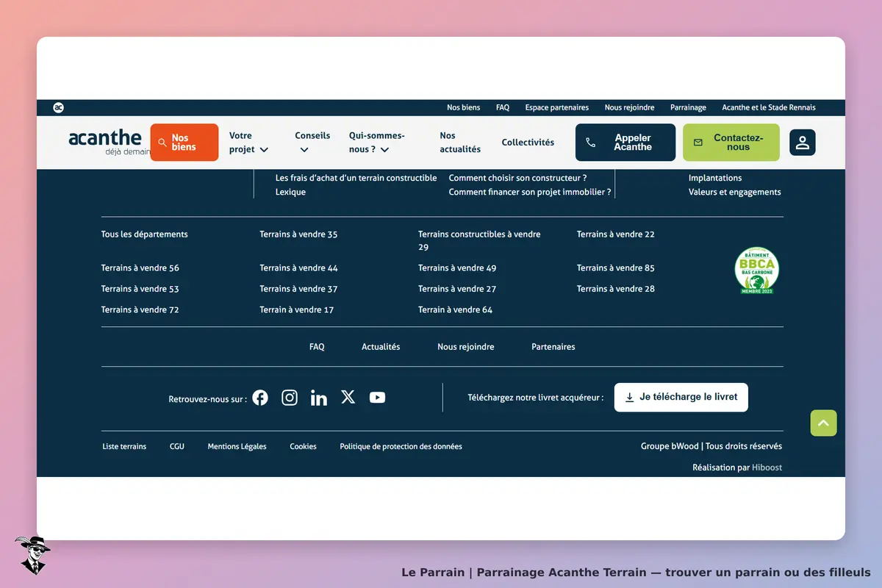Open the Cookies footer link
Viewport: 882px width, 588px height.
pos(303,446)
